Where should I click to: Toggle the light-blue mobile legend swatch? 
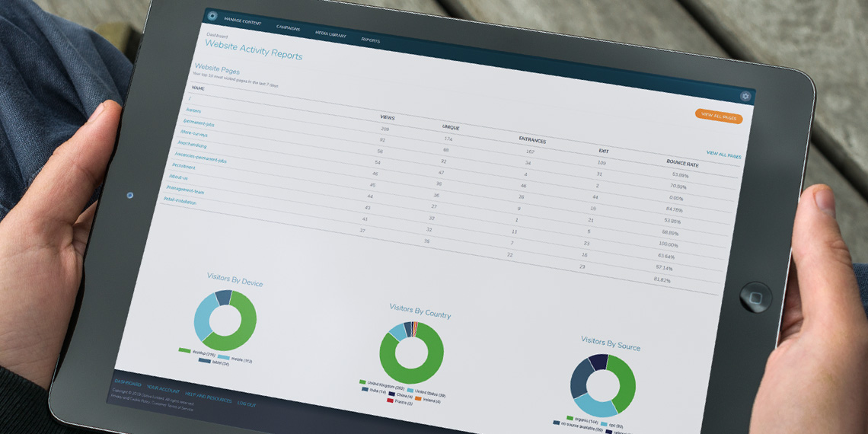point(224,356)
